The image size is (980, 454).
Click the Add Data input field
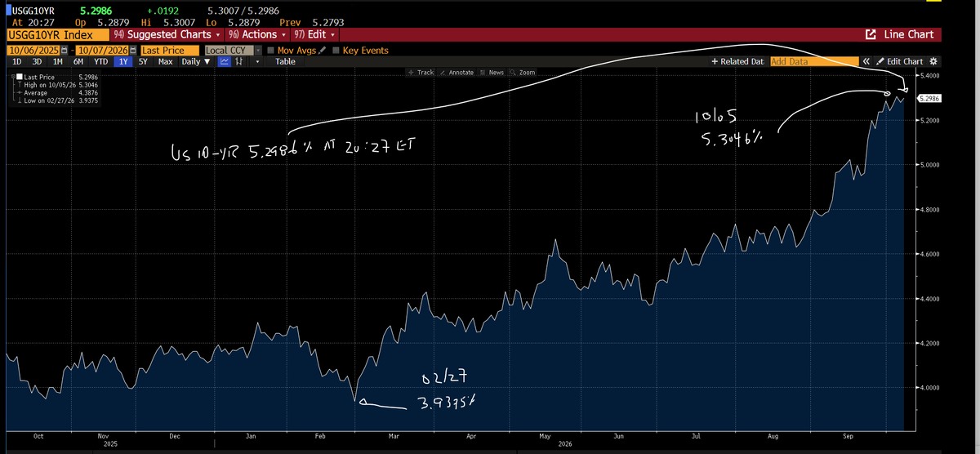(x=814, y=61)
